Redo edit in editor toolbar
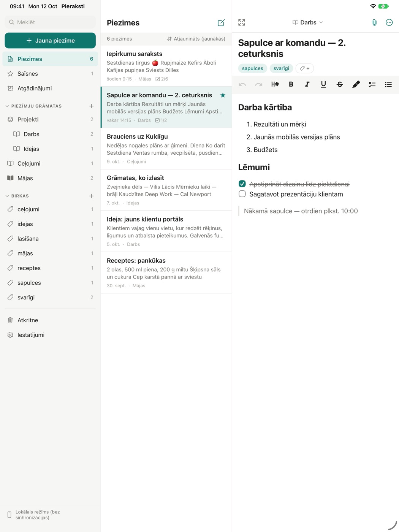This screenshot has width=399, height=532. 259,84
